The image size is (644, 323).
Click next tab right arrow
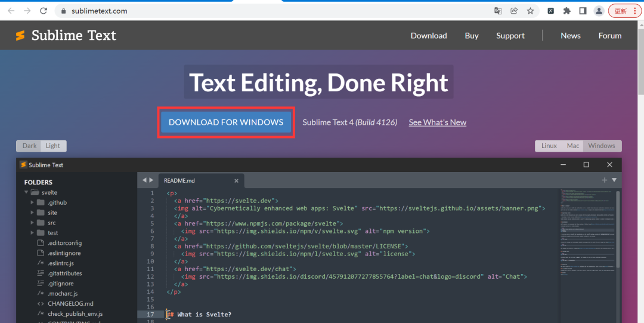click(x=151, y=180)
